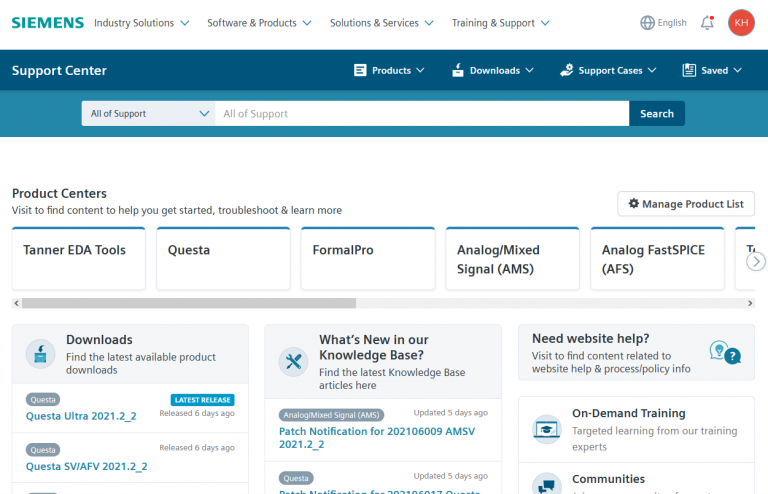Click the Knowledge Base tools icon
This screenshot has height=494, width=768.
[x=293, y=361]
